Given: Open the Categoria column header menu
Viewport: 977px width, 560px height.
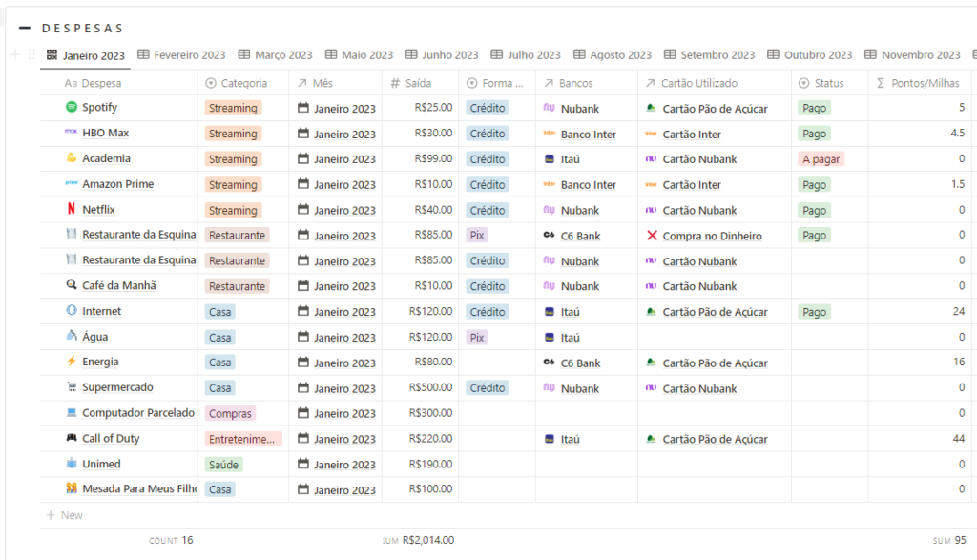Looking at the screenshot, I should [x=243, y=83].
